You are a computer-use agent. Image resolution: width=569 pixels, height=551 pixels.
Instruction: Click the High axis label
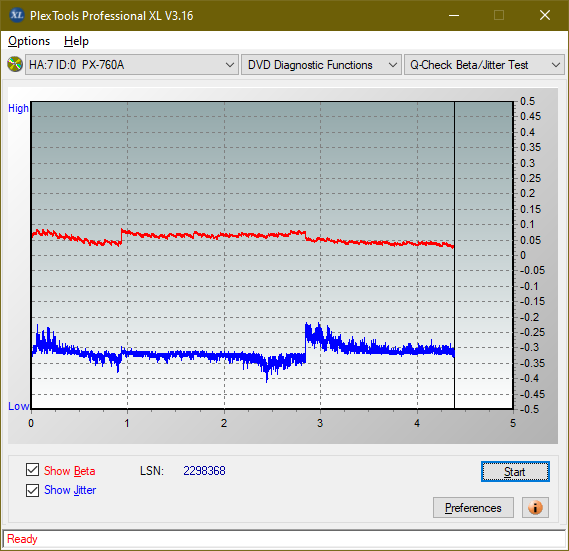point(18,108)
